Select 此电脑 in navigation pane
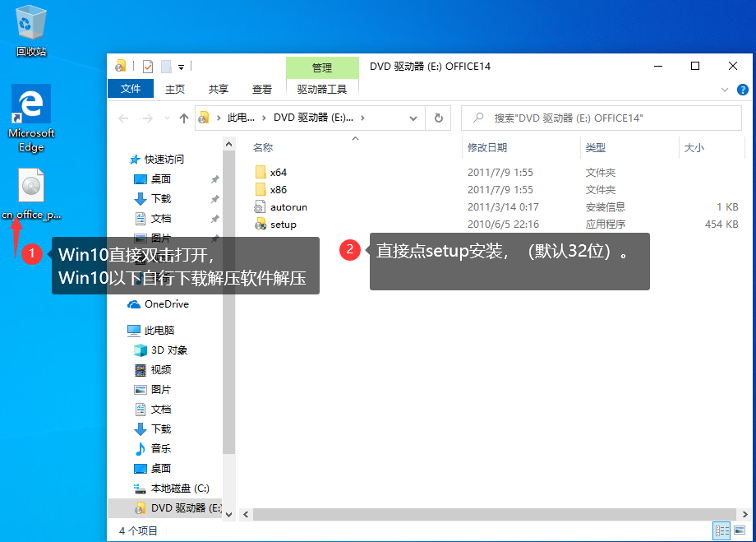 click(151, 330)
